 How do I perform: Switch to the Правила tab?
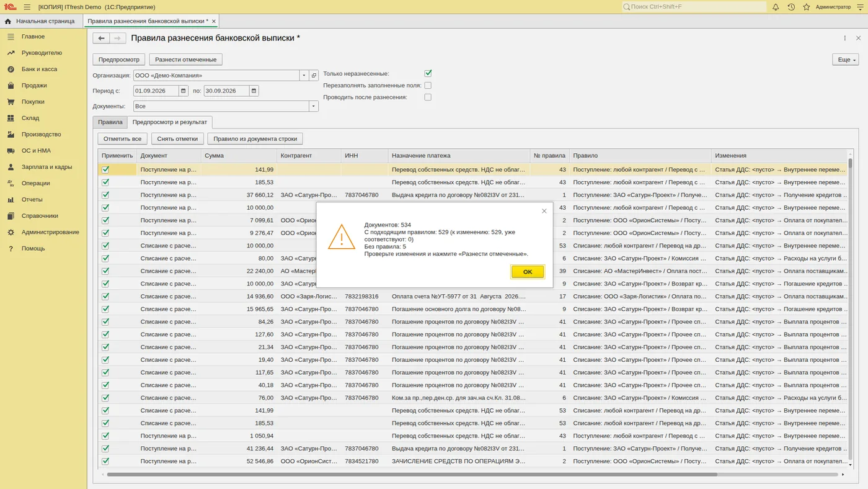(x=110, y=122)
